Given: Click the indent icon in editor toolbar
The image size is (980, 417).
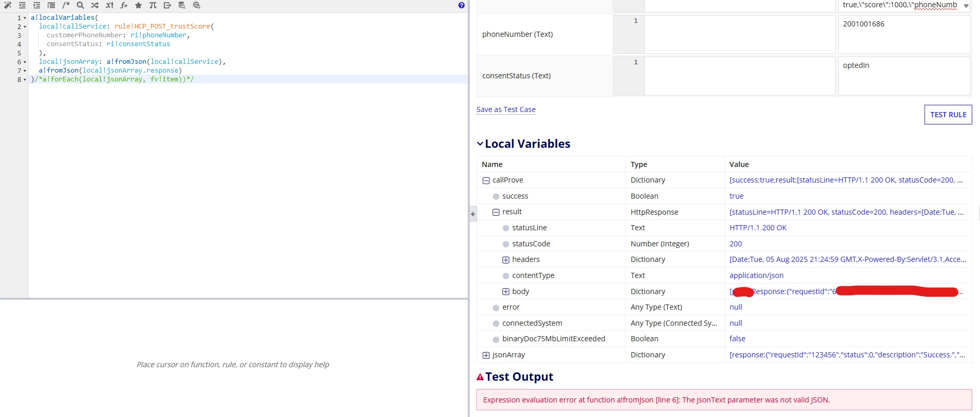Looking at the screenshot, I should (x=37, y=5).
